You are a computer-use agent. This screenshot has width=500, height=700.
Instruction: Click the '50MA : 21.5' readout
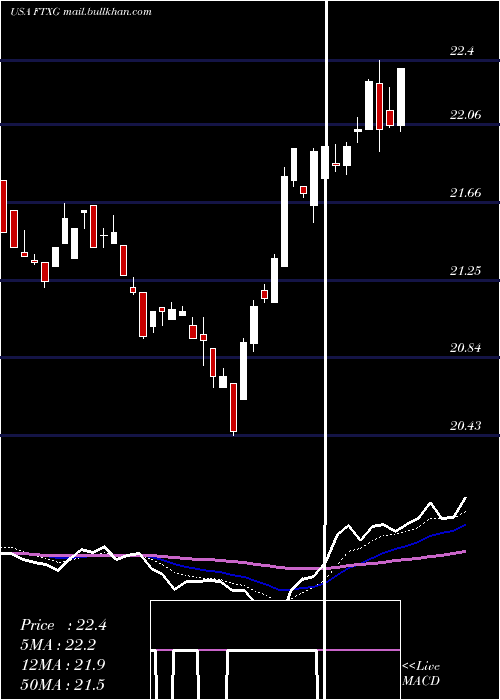(63, 684)
